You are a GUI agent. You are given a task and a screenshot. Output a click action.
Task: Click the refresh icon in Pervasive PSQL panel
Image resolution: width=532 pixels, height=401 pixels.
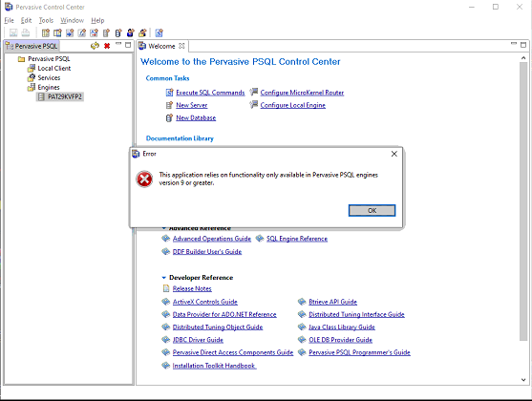coord(95,46)
